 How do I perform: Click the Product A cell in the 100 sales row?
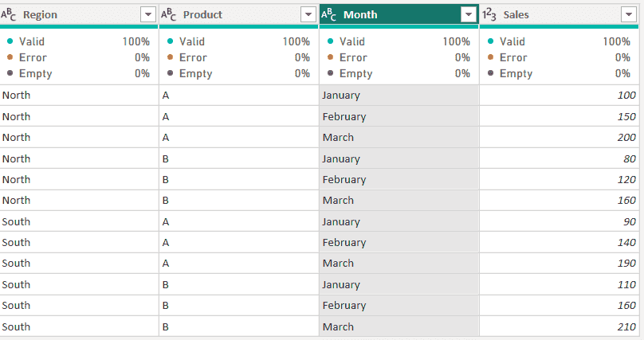point(238,95)
